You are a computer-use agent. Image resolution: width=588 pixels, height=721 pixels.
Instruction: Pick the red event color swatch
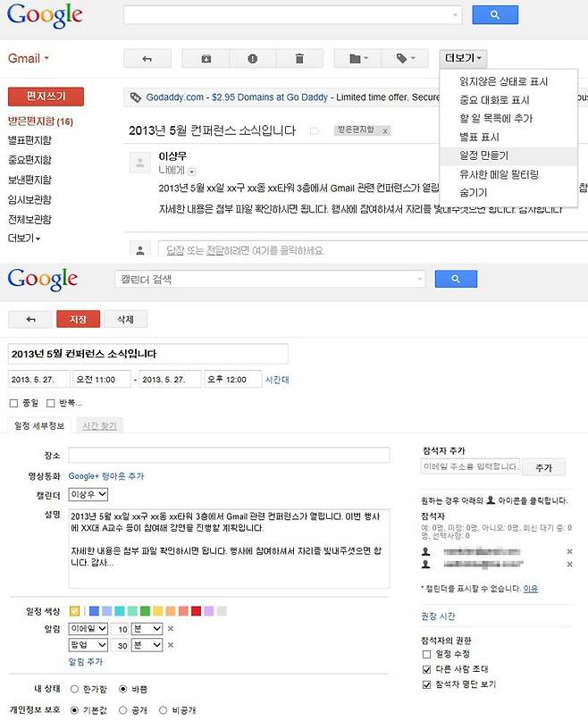196,611
